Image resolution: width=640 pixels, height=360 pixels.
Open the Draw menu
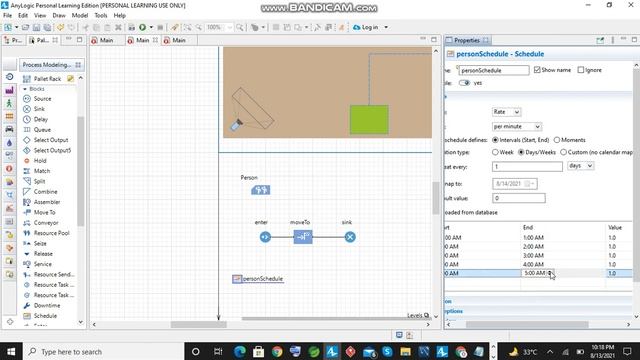click(59, 16)
